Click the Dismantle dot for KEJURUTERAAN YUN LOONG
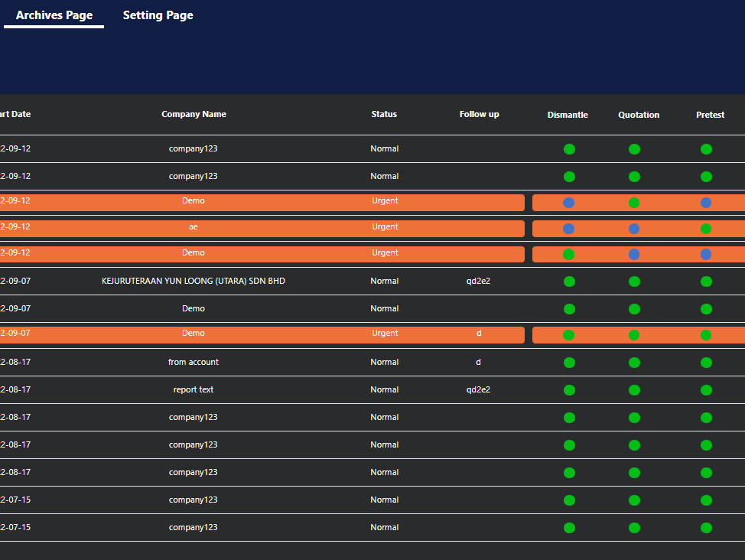This screenshot has height=560, width=745. 569,282
